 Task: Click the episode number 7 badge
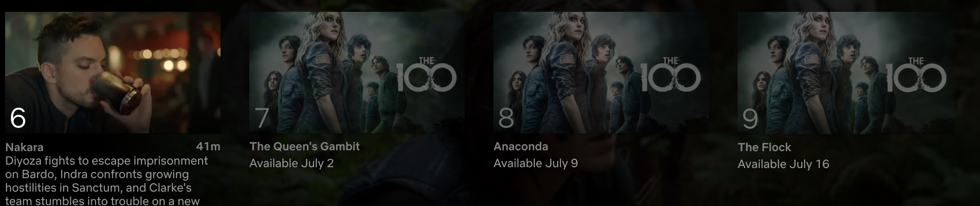click(262, 118)
